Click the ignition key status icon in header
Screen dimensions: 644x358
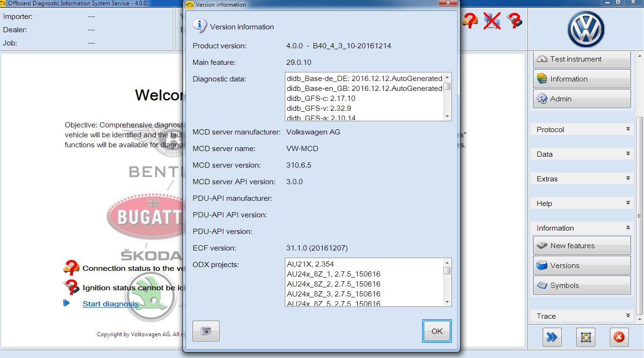(x=514, y=20)
